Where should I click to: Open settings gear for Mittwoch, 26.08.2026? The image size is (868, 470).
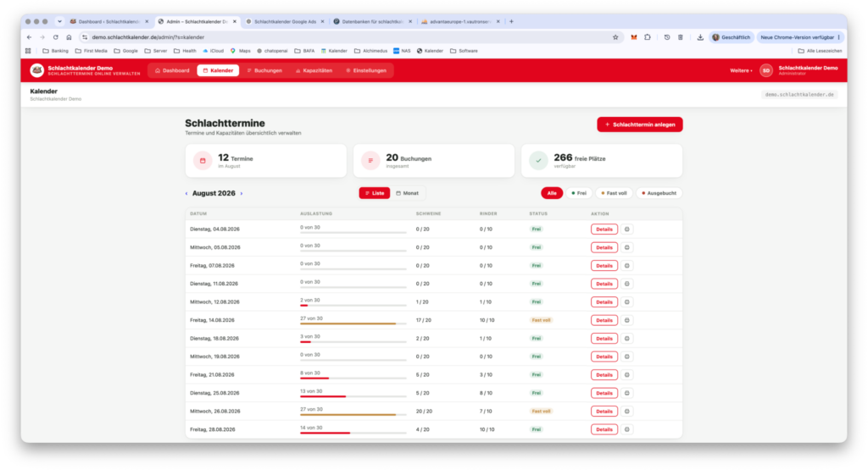626,412
